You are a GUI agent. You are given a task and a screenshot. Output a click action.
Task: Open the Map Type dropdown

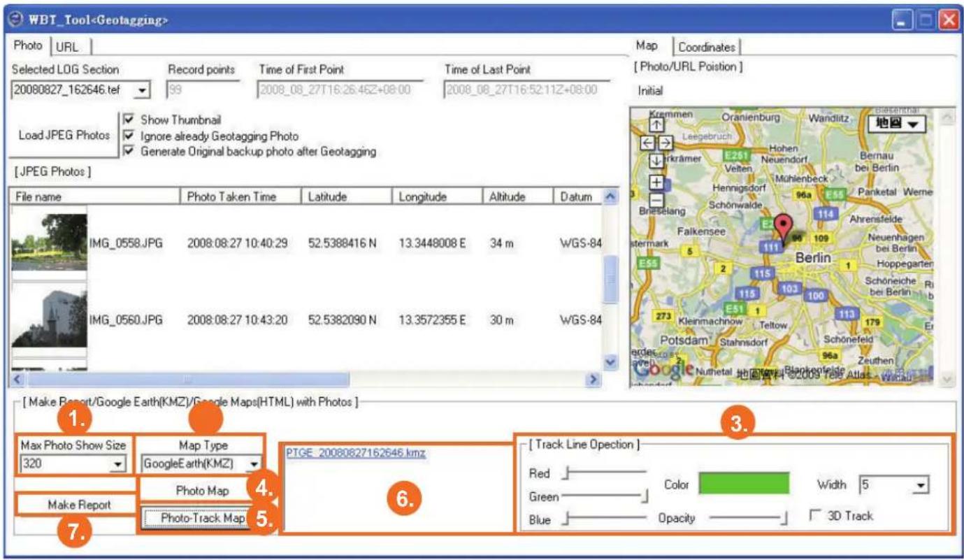(x=254, y=463)
